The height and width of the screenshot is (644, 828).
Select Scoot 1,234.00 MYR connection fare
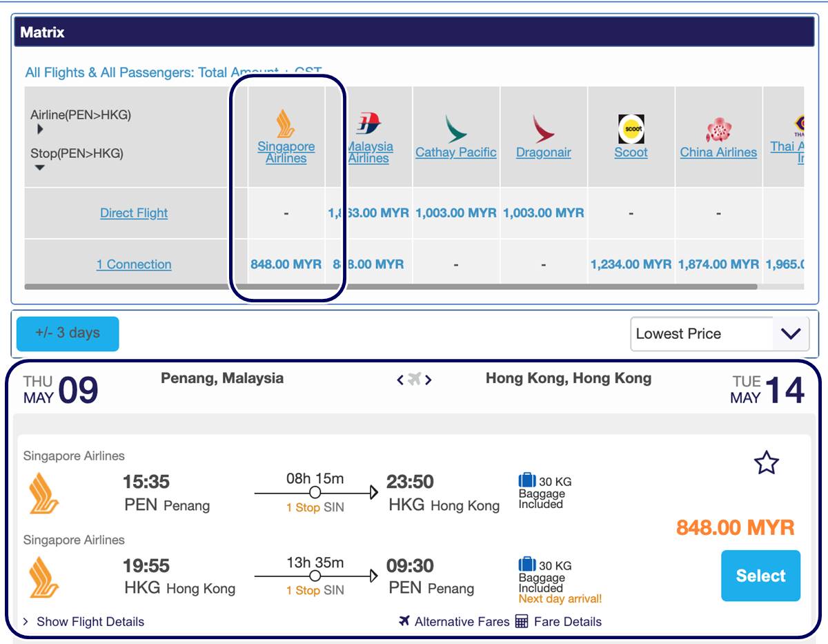coord(631,264)
